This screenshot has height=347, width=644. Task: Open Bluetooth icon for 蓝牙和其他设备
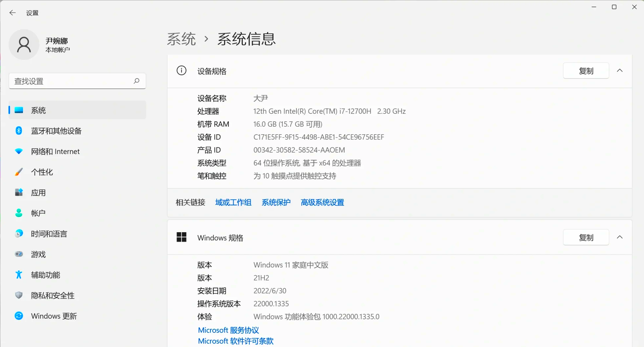(x=19, y=131)
